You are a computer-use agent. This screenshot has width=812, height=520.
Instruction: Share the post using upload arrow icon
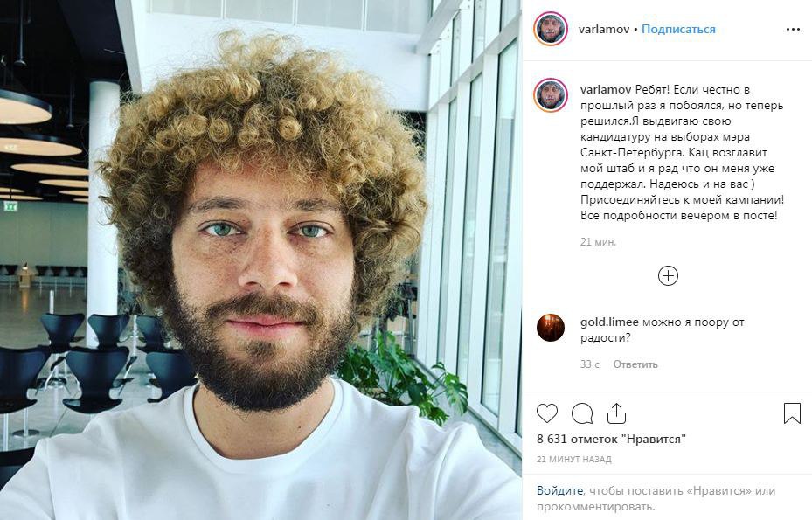(x=616, y=413)
